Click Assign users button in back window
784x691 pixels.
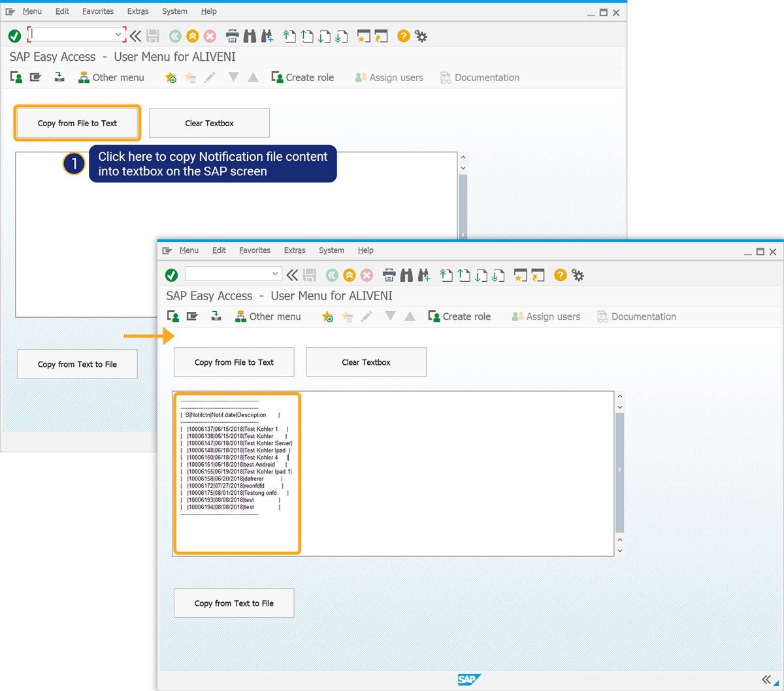point(389,78)
